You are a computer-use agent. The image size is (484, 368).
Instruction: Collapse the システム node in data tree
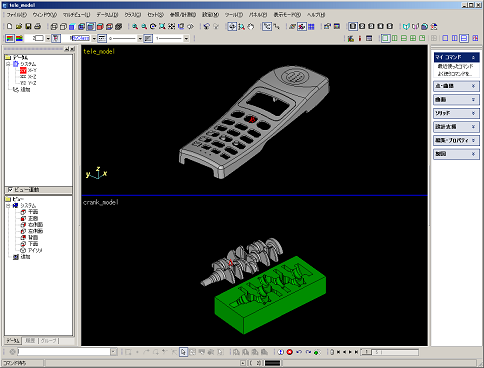(x=8, y=64)
